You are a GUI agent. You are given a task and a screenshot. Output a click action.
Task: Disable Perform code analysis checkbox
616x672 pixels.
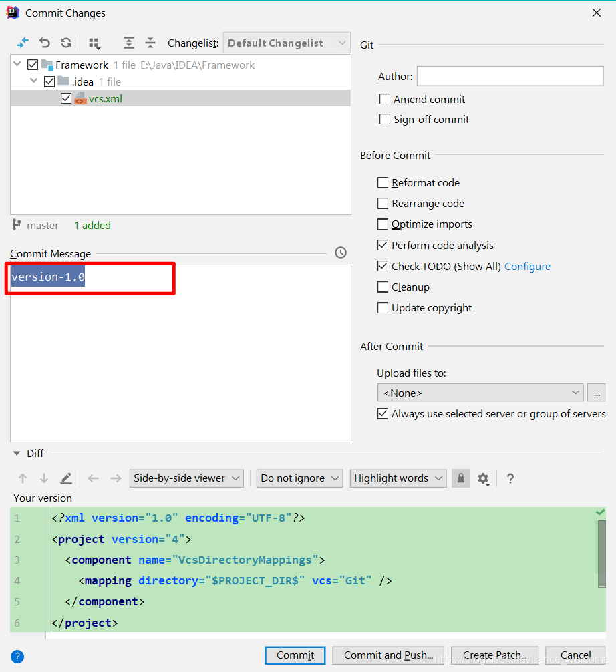[383, 245]
